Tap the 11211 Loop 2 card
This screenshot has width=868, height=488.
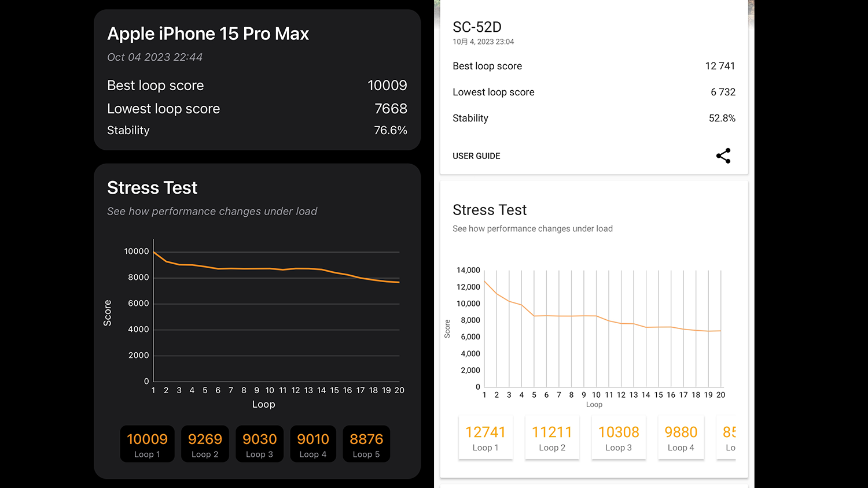coord(552,438)
